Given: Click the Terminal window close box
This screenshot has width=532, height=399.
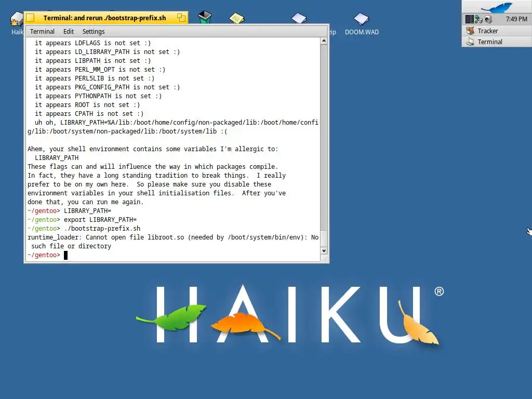Looking at the screenshot, I should (30, 18).
